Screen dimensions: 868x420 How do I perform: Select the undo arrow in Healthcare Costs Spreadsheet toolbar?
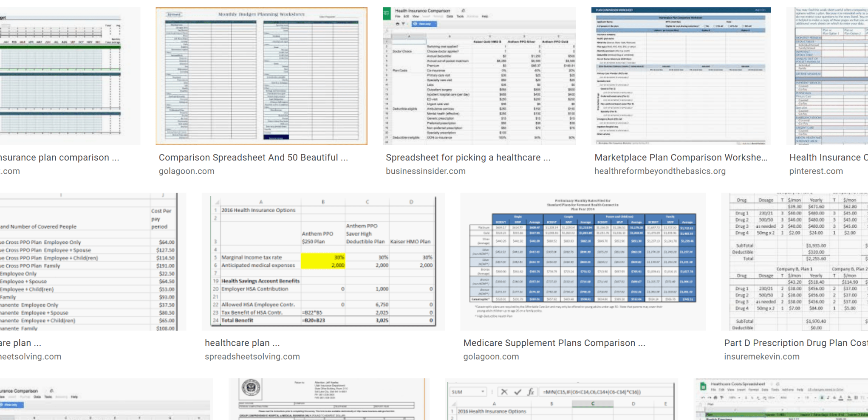point(703,397)
